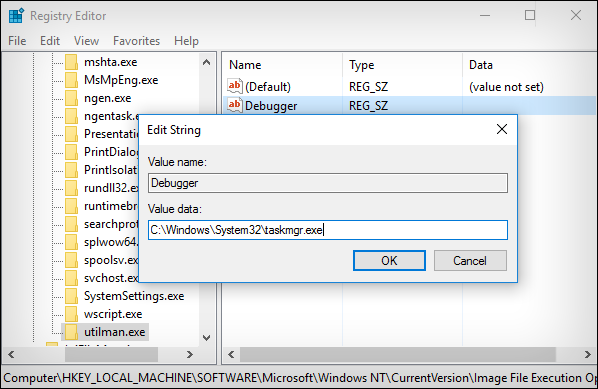Click REG_SZ type of (Default) row
Screen dimensions: 598x389
tap(368, 87)
